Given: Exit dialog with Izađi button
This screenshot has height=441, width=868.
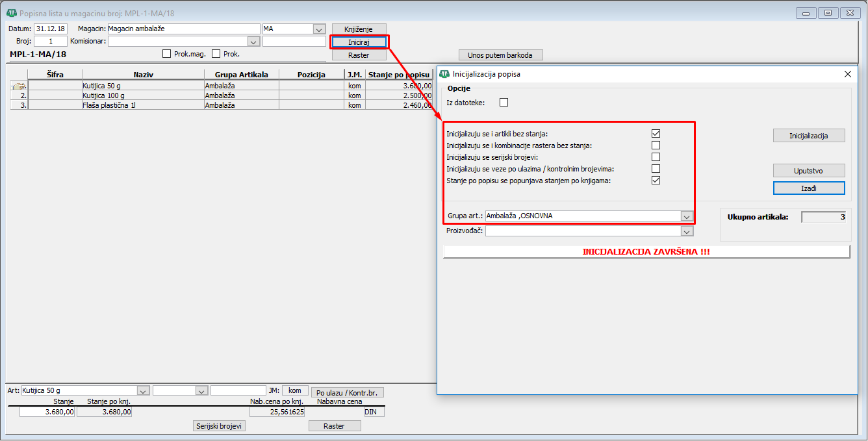Looking at the screenshot, I should click(808, 188).
